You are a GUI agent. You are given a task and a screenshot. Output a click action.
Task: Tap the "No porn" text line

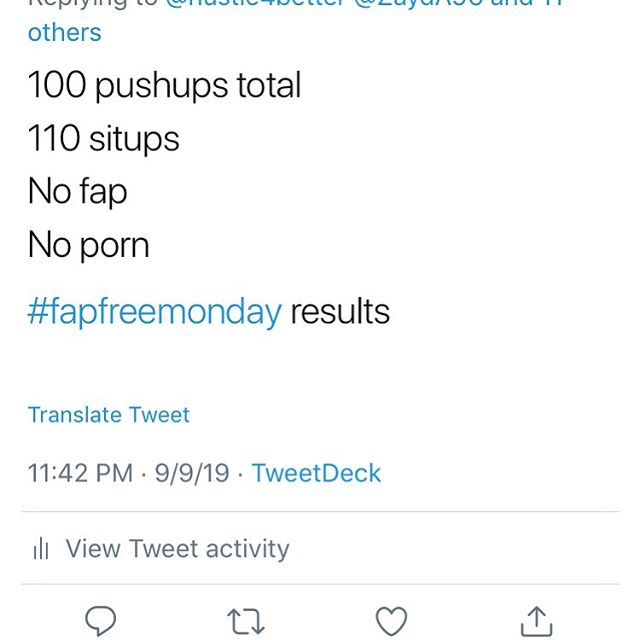tap(88, 244)
